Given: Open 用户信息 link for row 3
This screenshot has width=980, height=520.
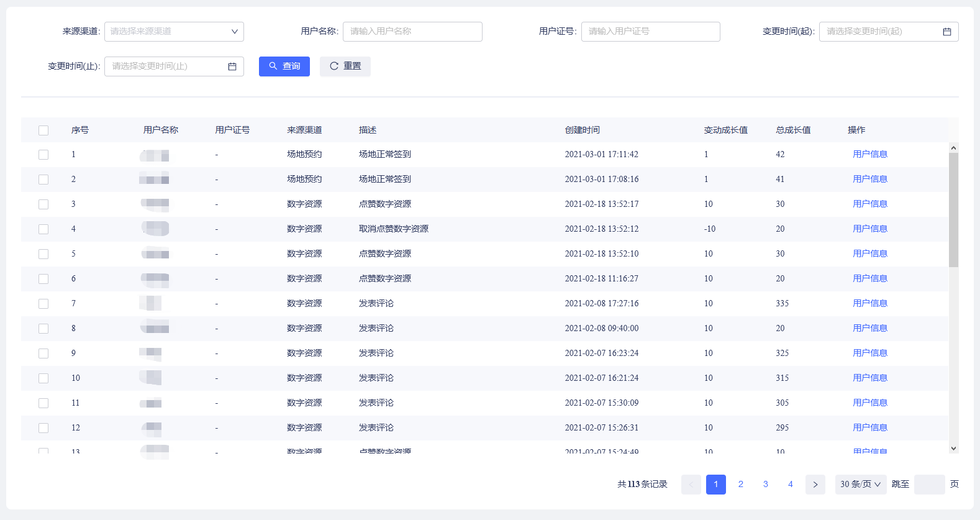Looking at the screenshot, I should 870,204.
